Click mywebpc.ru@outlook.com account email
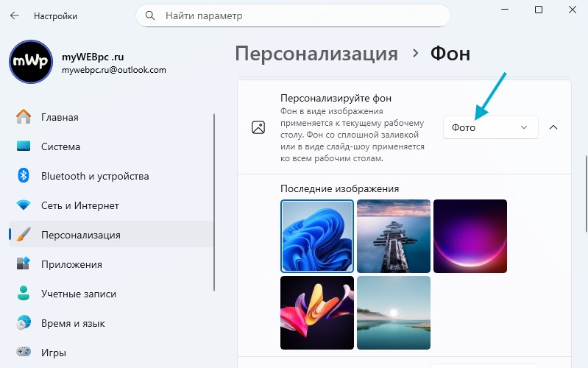 (113, 70)
